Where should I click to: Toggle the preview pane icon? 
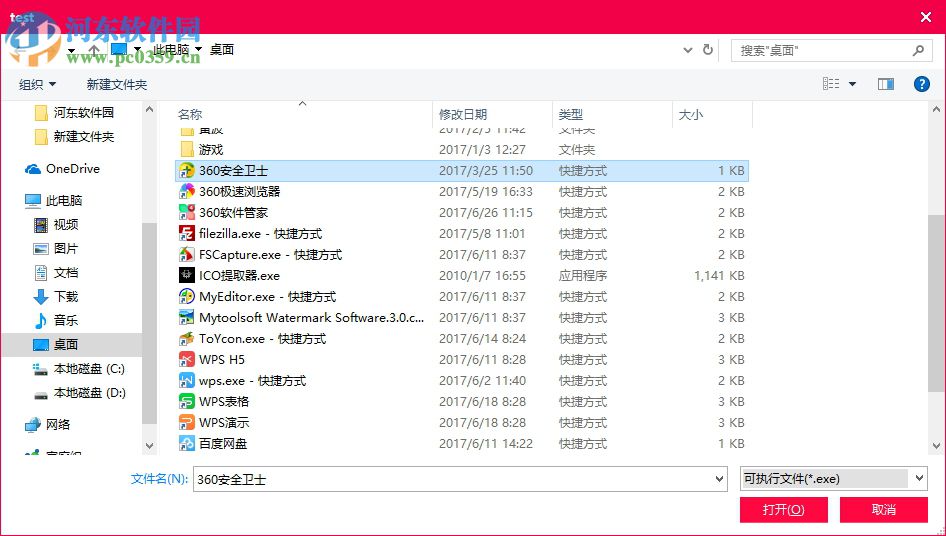pyautogui.click(x=886, y=84)
